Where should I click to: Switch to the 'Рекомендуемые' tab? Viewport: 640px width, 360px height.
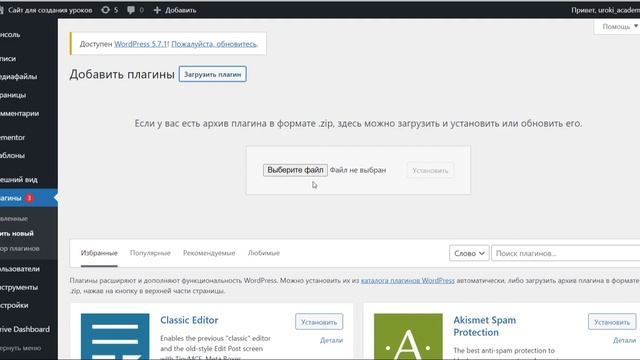pyautogui.click(x=209, y=253)
